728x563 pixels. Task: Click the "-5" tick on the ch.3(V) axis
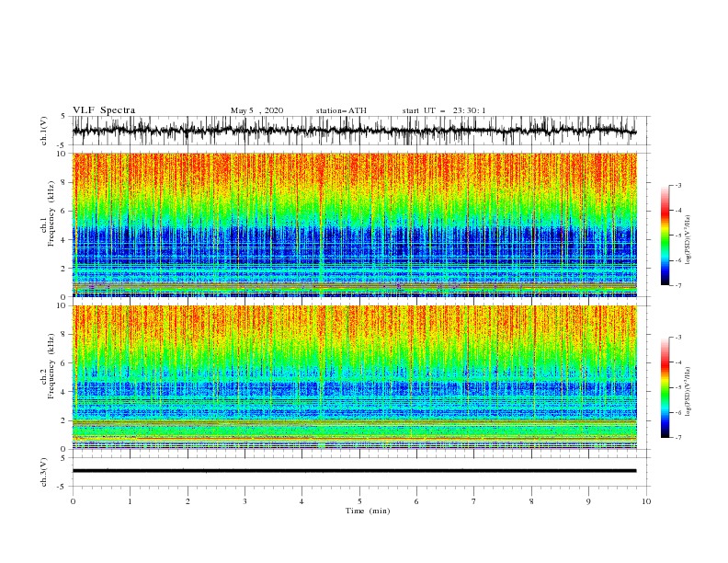point(63,487)
